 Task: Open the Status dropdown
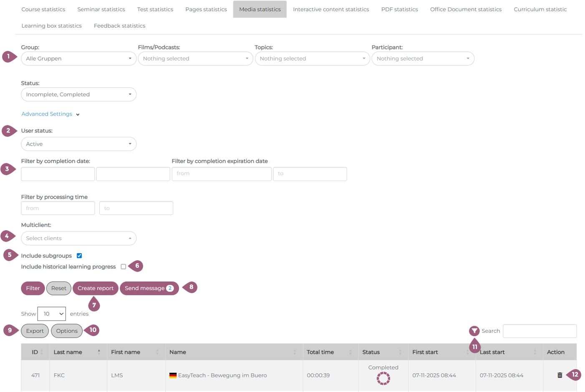pyautogui.click(x=78, y=95)
